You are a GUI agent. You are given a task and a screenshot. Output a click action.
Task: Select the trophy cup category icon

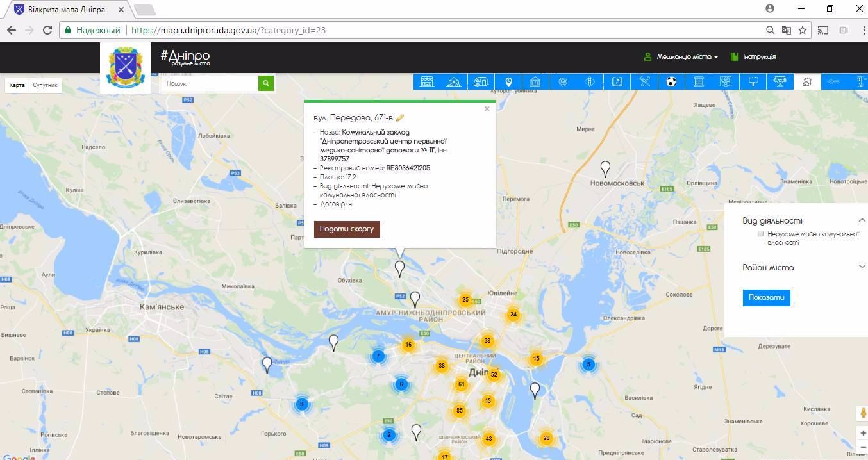point(780,81)
